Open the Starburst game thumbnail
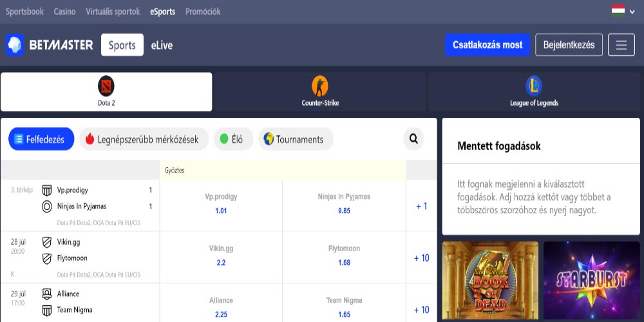This screenshot has height=322, width=644. (x=592, y=281)
